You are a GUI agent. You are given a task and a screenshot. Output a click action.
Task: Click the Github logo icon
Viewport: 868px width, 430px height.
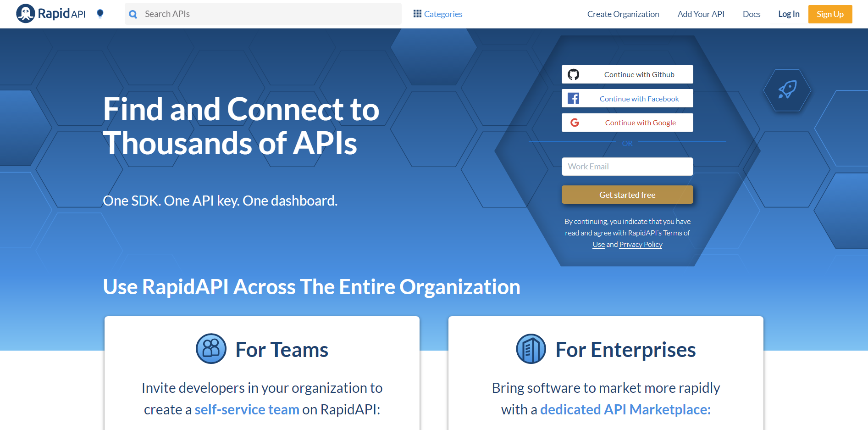click(x=574, y=74)
